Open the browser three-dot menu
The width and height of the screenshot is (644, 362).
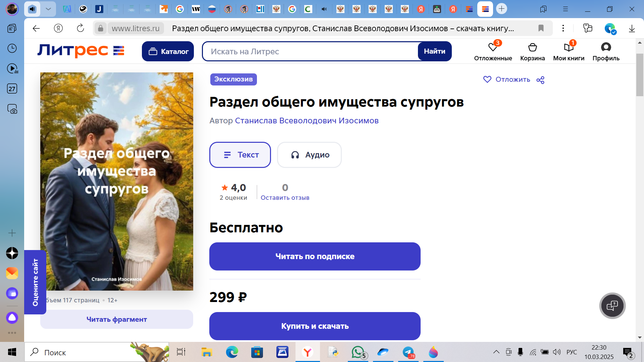pyautogui.click(x=563, y=28)
